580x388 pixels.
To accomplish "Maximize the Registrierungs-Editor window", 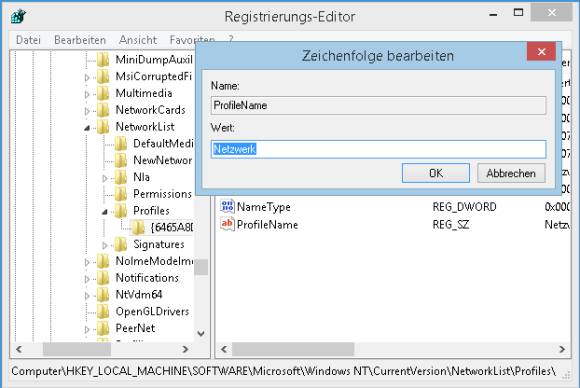I will [519, 13].
